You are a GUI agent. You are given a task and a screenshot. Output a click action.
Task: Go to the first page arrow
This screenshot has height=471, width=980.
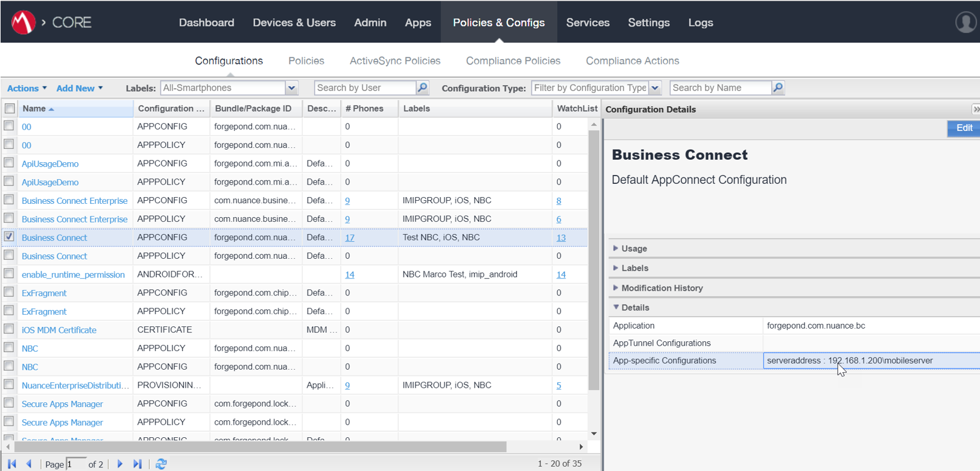coord(12,464)
